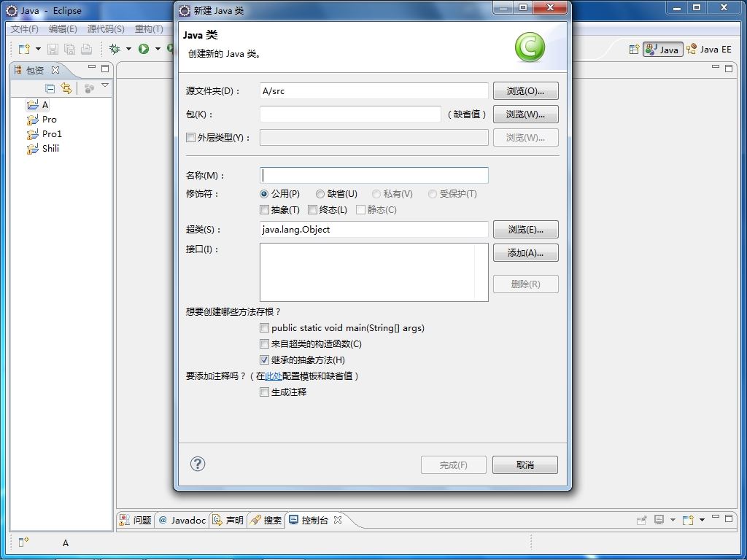This screenshot has height=560, width=747.
Task: Open Display Selected Console dropdown arrow
Action: click(x=673, y=520)
